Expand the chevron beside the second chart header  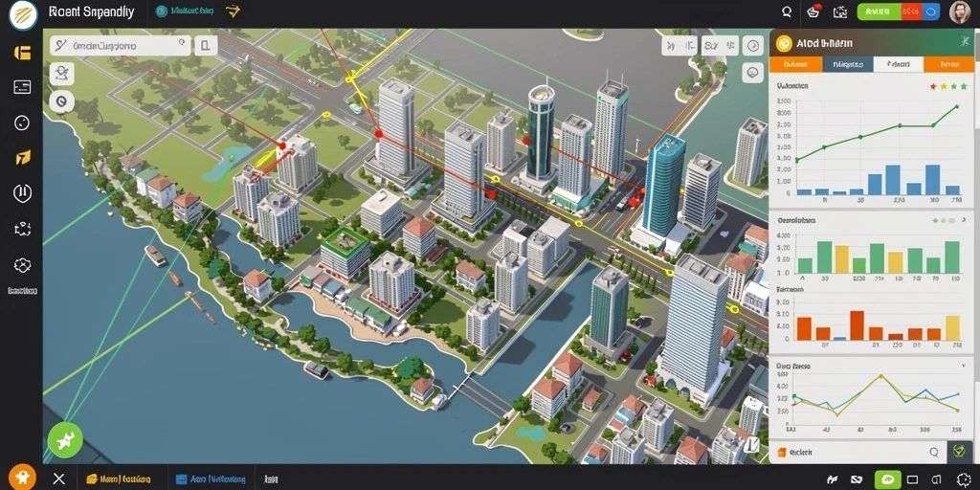[x=965, y=220]
